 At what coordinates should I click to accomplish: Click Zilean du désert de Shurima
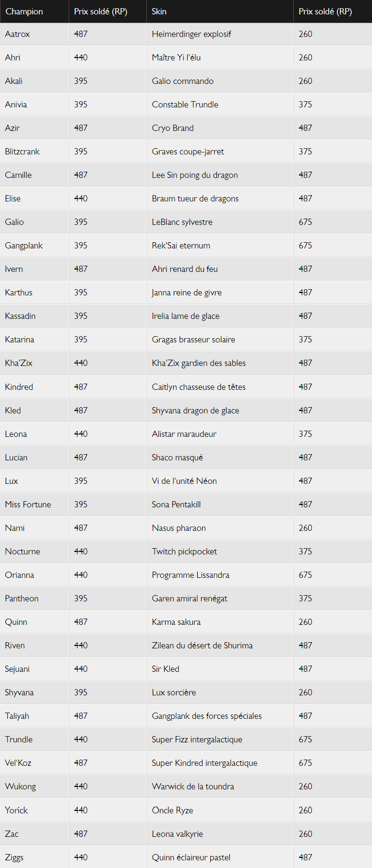point(202,645)
